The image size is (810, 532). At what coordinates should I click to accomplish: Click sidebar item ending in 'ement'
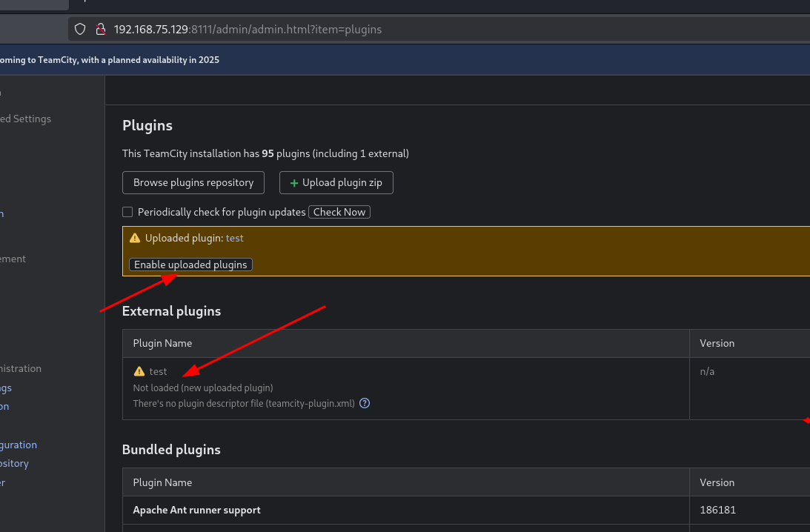point(13,259)
